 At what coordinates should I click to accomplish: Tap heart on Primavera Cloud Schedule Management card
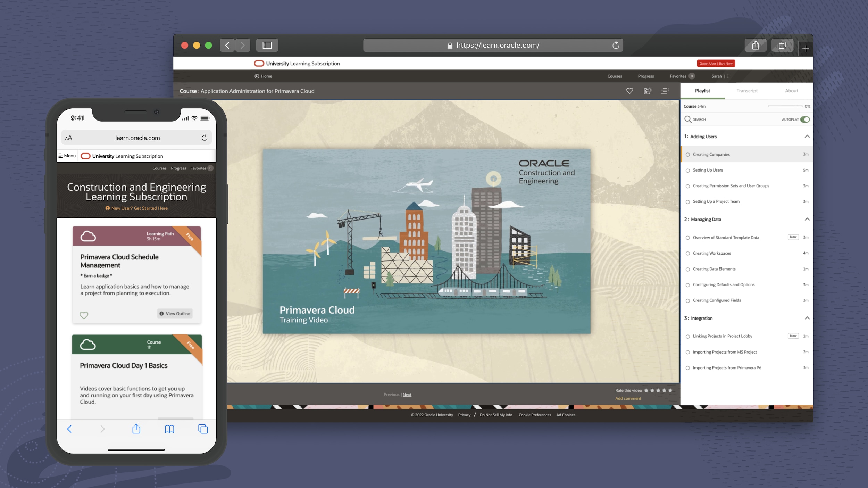[x=84, y=315]
